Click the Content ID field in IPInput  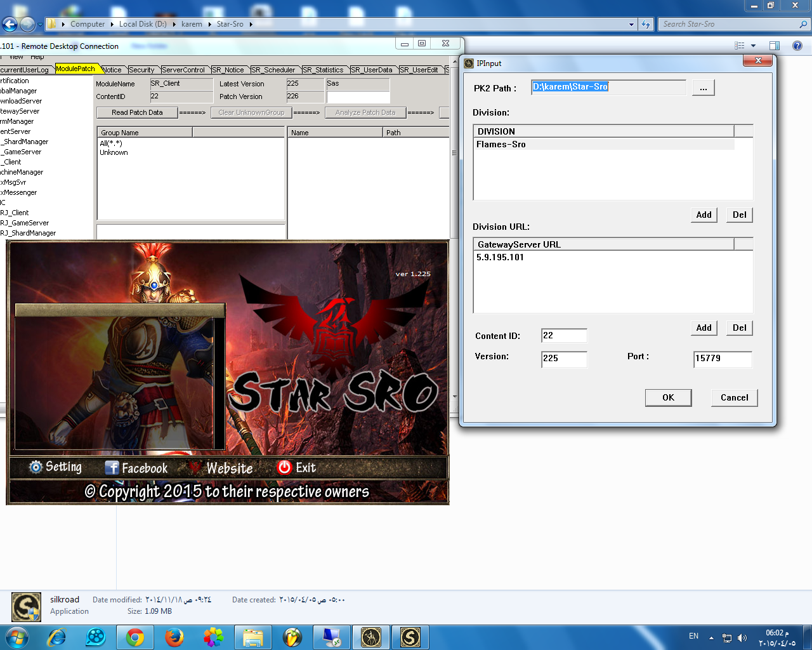(x=564, y=336)
